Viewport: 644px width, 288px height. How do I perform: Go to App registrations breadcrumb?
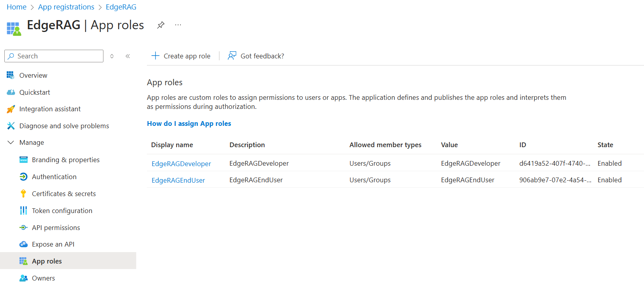66,7
